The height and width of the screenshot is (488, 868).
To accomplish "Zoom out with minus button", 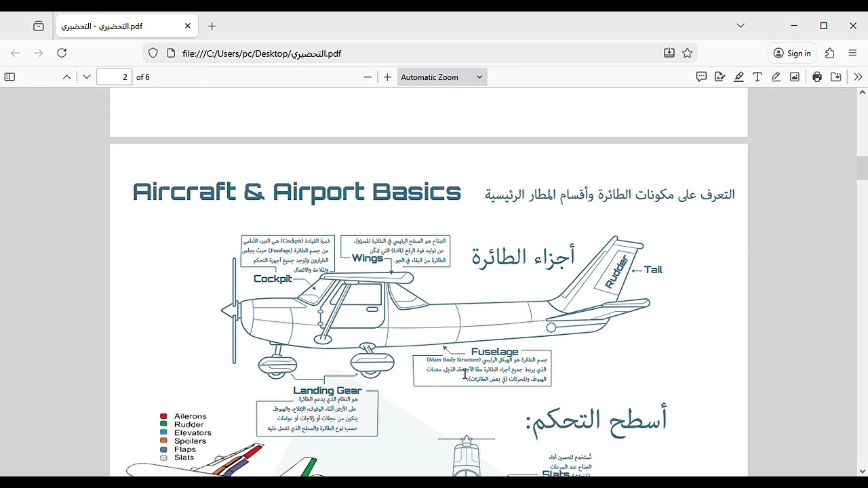I will point(368,77).
